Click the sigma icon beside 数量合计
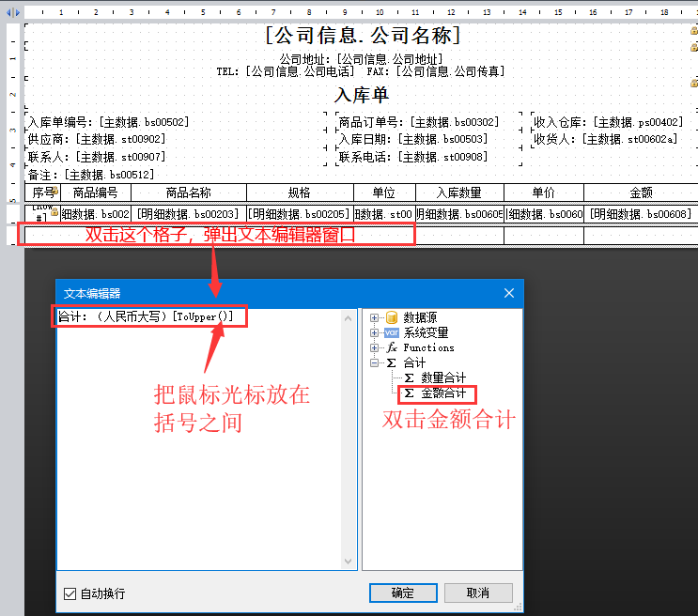 (x=409, y=377)
